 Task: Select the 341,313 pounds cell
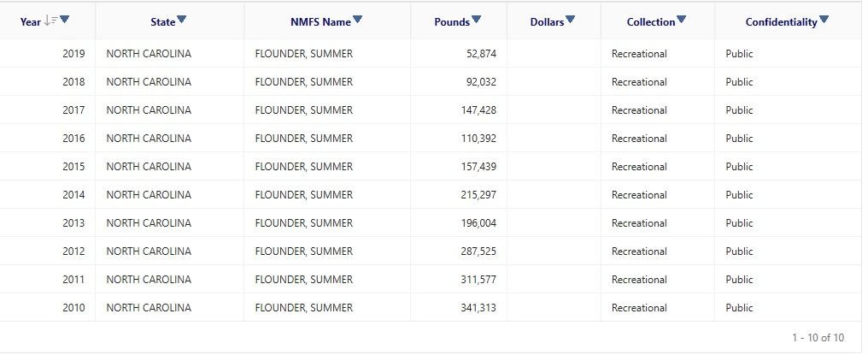coord(459,308)
